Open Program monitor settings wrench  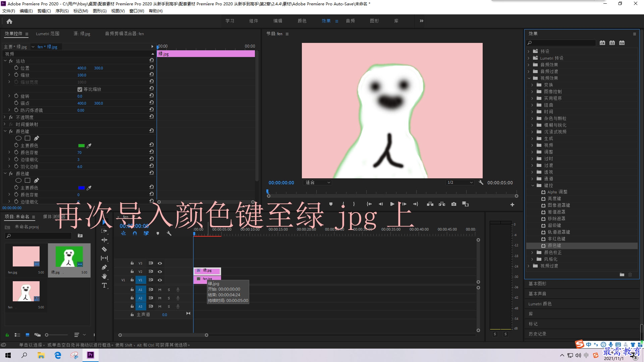pos(481,183)
